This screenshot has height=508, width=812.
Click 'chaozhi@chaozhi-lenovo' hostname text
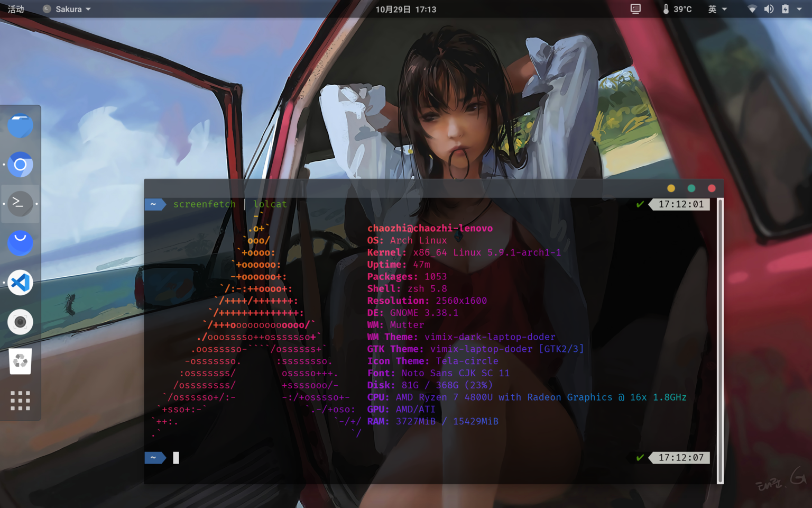[x=430, y=228]
